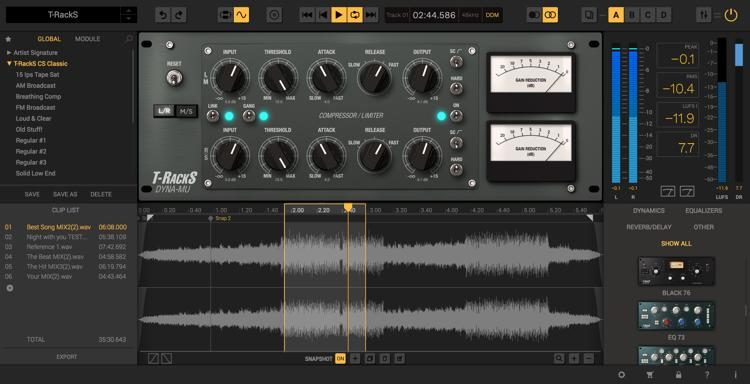The height and width of the screenshot is (384, 750).
Task: Toggle SNAPSHOT ON button
Action: [340, 358]
